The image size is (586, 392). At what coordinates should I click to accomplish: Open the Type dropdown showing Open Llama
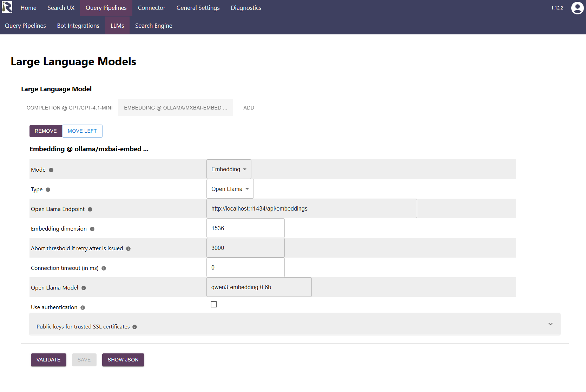coord(230,189)
